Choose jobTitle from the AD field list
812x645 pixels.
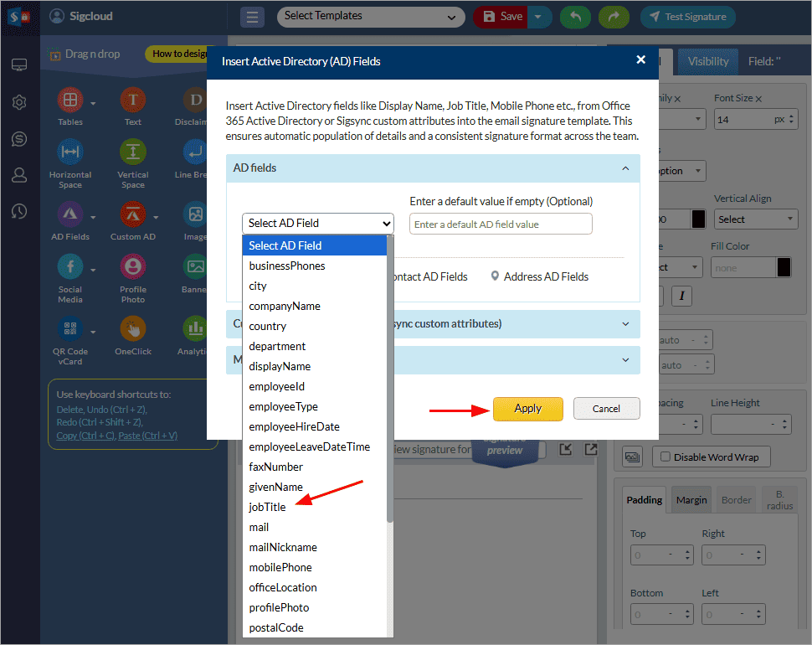point(267,507)
